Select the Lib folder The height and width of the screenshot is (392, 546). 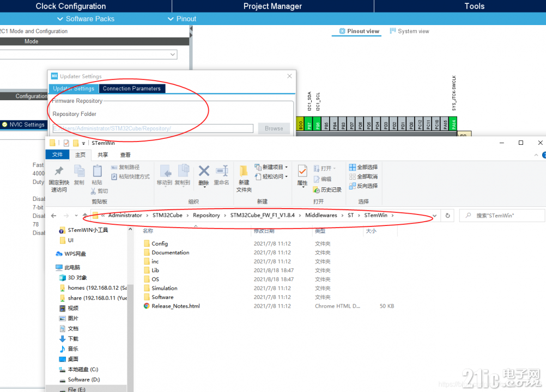click(x=155, y=270)
